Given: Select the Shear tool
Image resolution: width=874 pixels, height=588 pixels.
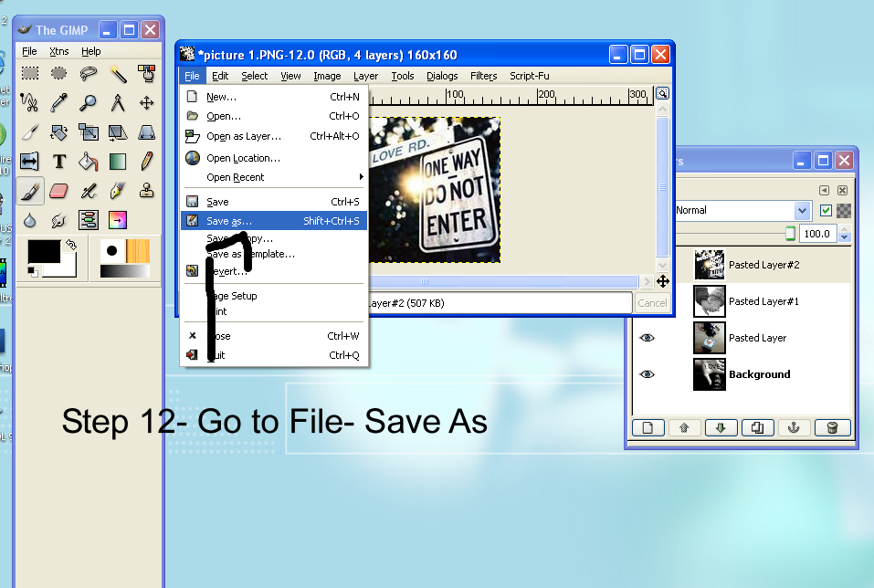Looking at the screenshot, I should click(118, 132).
